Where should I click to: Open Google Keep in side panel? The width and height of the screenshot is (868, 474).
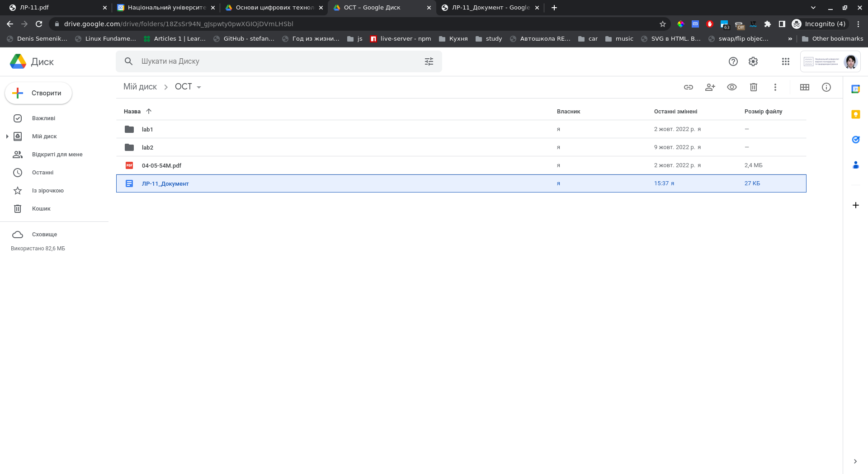[x=855, y=114]
